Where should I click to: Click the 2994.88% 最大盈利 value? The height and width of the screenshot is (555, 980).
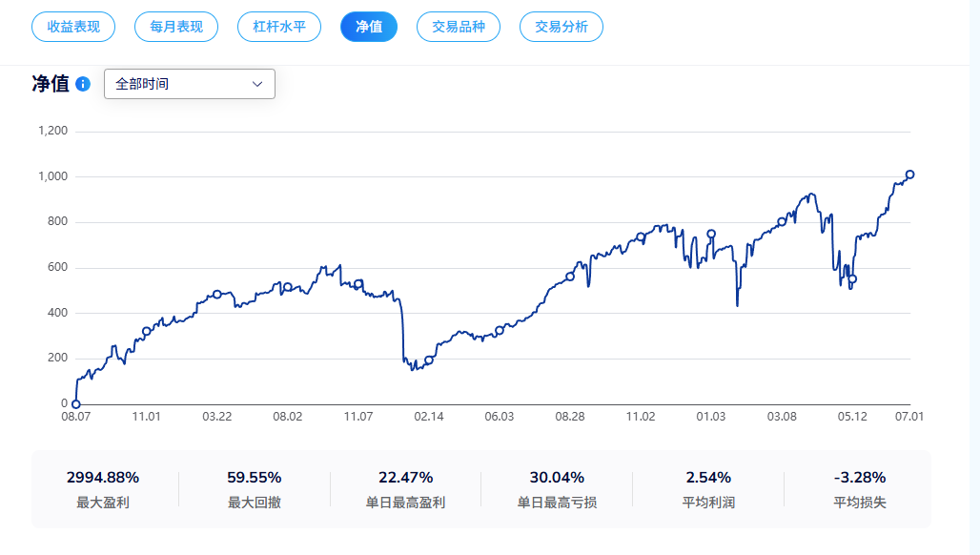point(103,478)
